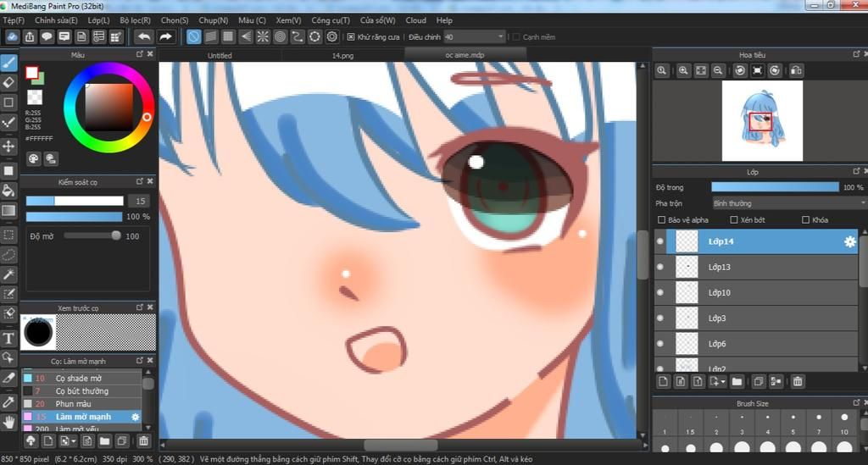Delete the selected brush with trash icon
Image resolution: width=868 pixels, height=465 pixels.
pyautogui.click(x=143, y=440)
